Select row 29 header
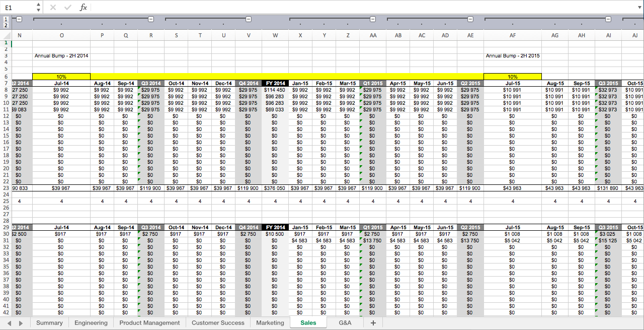644x330 pixels. [x=6, y=228]
